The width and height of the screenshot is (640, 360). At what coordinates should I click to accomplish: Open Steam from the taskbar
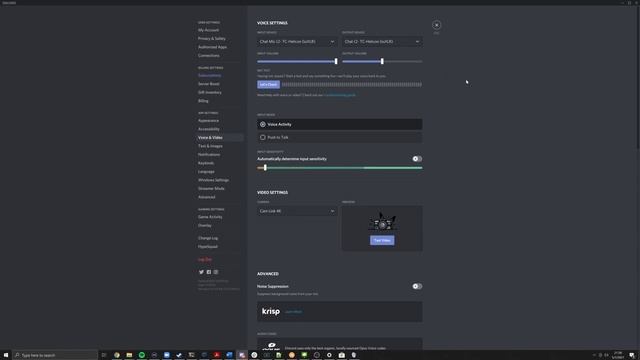tap(179, 355)
